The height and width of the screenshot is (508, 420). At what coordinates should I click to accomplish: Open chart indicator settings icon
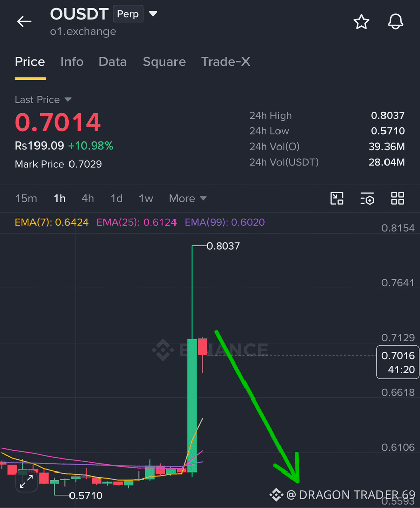click(367, 198)
